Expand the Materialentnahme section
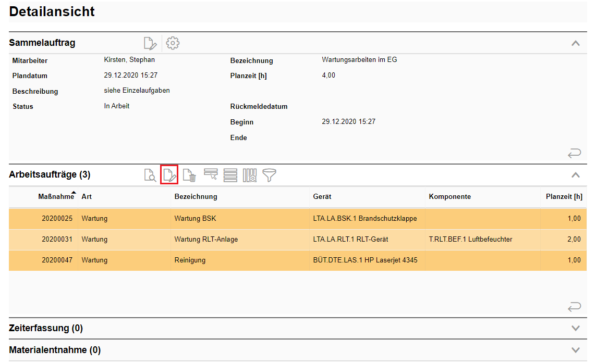This screenshot has width=596, height=364. [x=576, y=350]
